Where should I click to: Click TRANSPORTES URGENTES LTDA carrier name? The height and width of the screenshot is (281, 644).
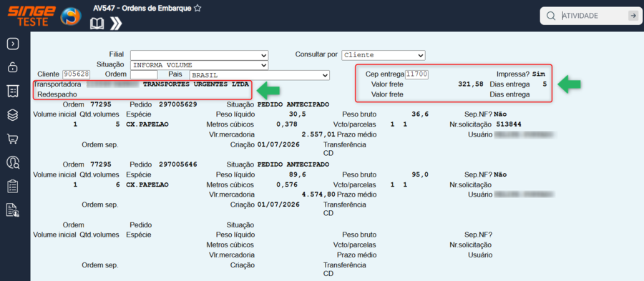coord(196,84)
